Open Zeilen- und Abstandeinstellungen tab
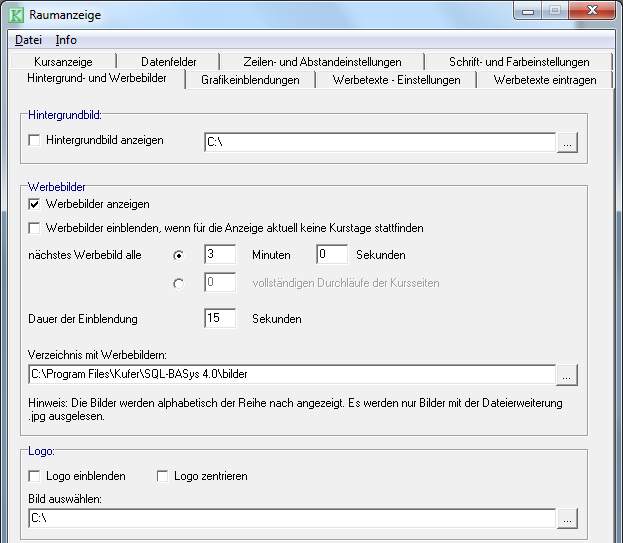Image resolution: width=623 pixels, height=543 pixels. tap(322, 62)
